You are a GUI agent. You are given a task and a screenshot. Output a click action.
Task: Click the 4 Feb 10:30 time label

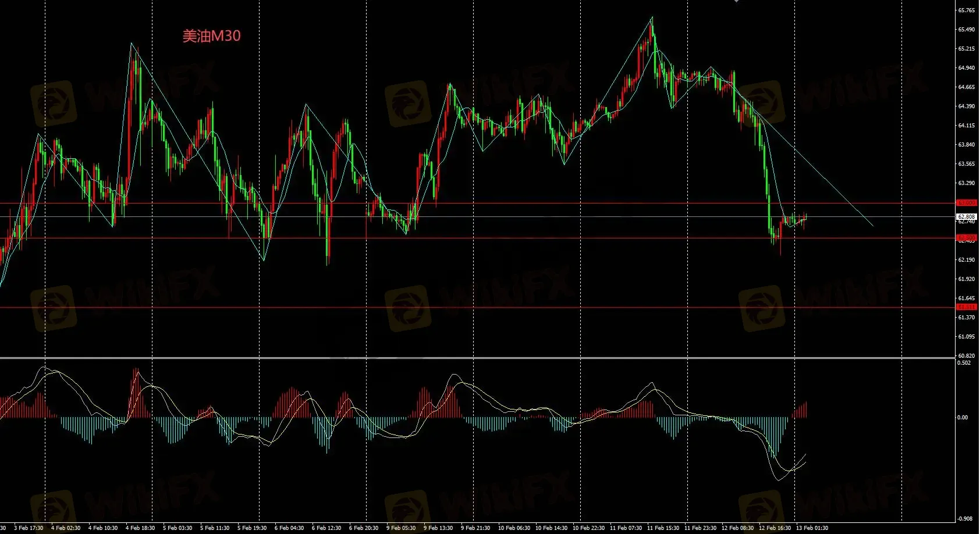tap(103, 528)
